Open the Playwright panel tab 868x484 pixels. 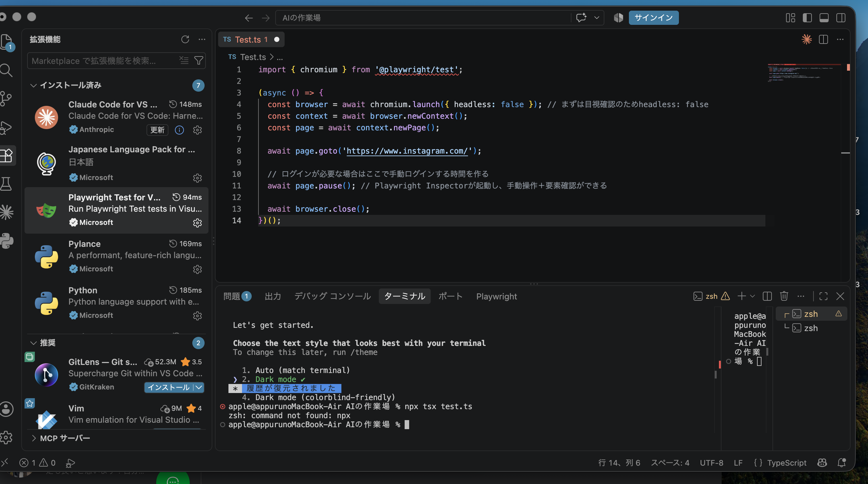coord(496,296)
